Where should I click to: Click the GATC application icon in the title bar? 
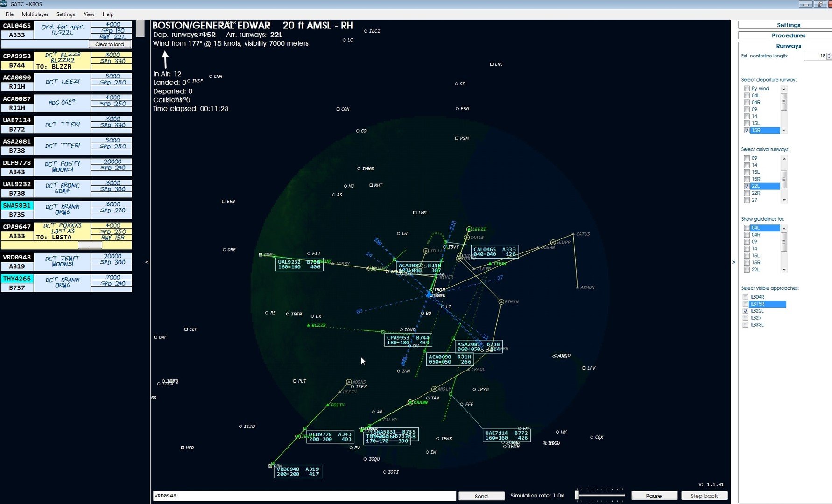tap(4, 4)
